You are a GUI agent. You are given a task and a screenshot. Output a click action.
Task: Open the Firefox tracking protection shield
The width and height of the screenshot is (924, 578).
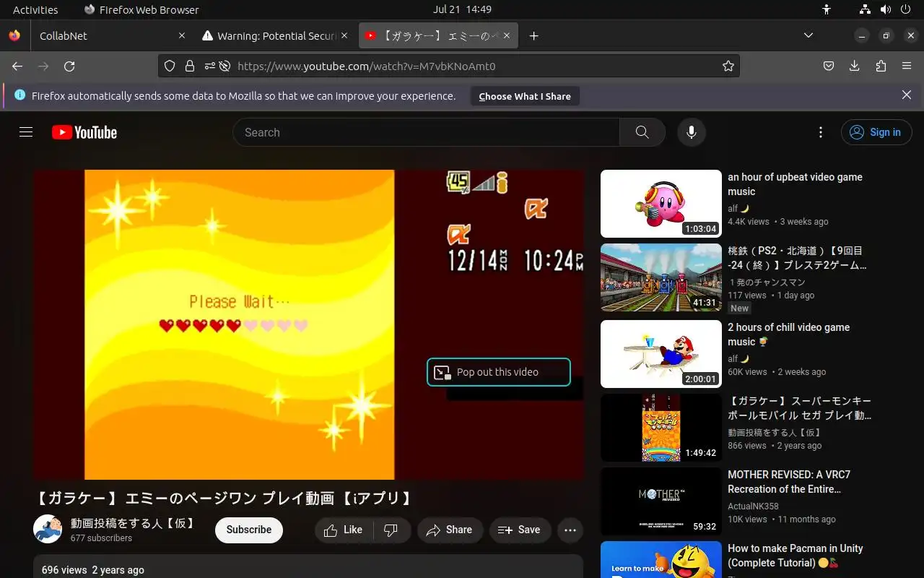coord(170,66)
